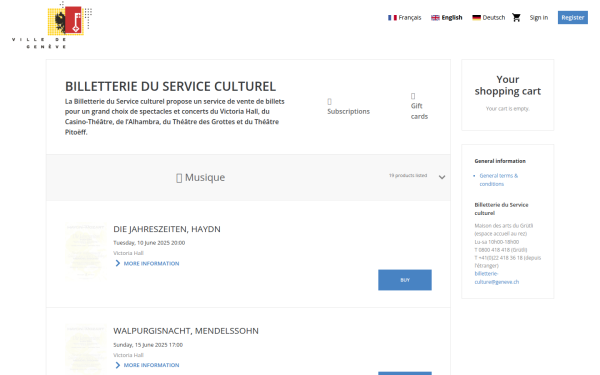The width and height of the screenshot is (600, 375).
Task: Click the '19 products listed' text
Action: (x=408, y=176)
